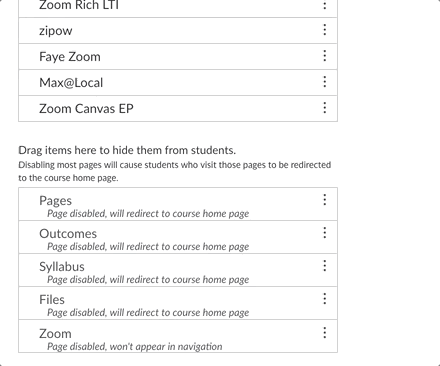Select the Faye Zoom navigation item
Screen dimensions: 440x366
tap(178, 56)
